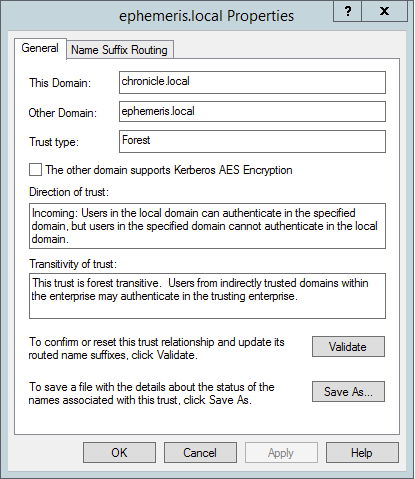Click the question mark help icon in title bar
This screenshot has width=415, height=479.
click(x=347, y=11)
